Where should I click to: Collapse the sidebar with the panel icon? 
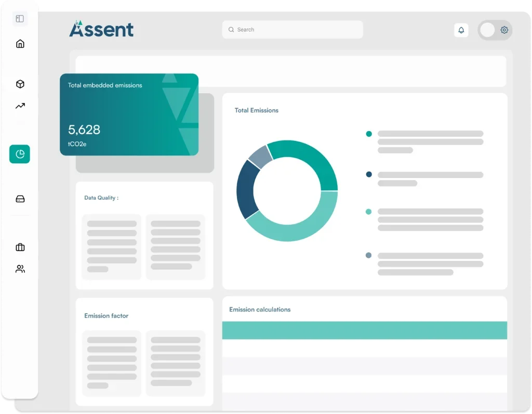click(x=20, y=19)
